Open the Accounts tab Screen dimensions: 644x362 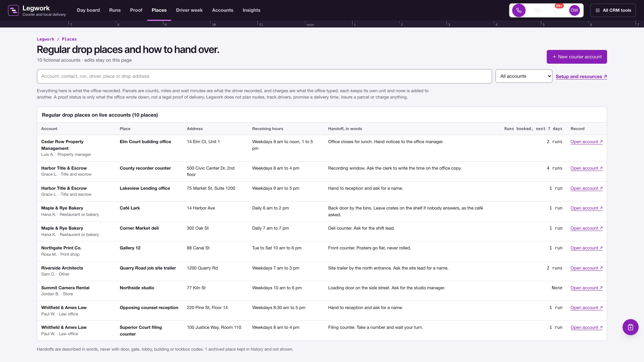(x=223, y=10)
